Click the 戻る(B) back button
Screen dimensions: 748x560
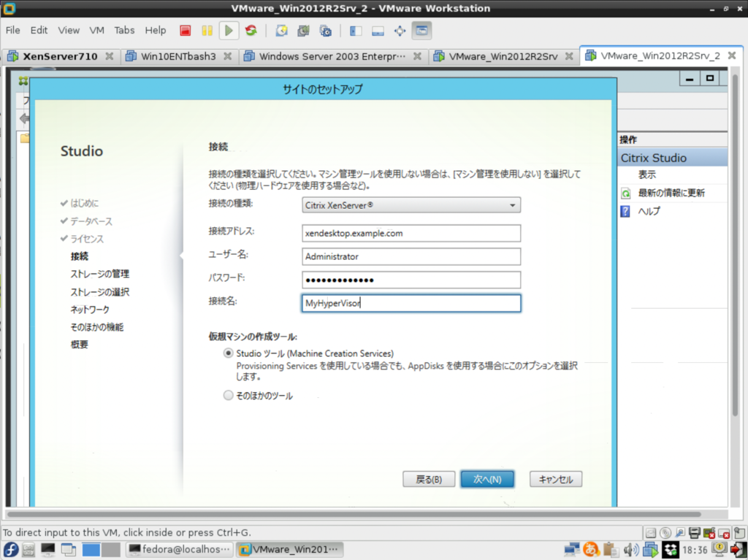(x=429, y=480)
